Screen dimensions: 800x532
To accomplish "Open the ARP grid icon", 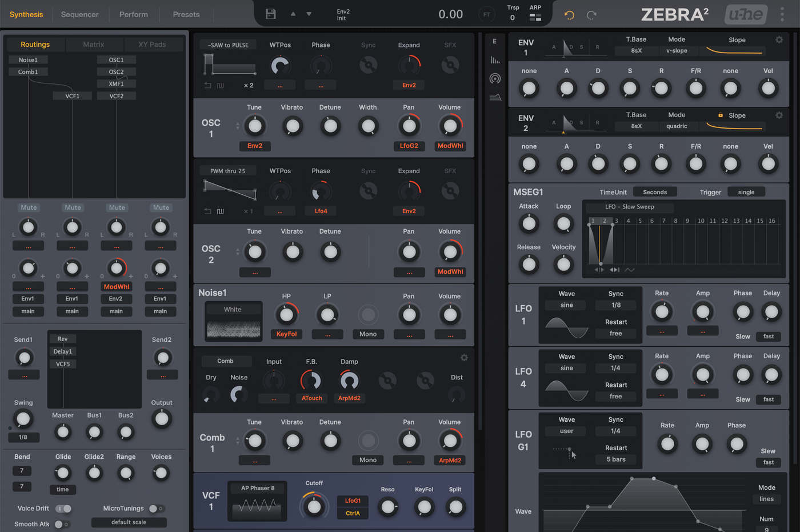I will click(535, 18).
